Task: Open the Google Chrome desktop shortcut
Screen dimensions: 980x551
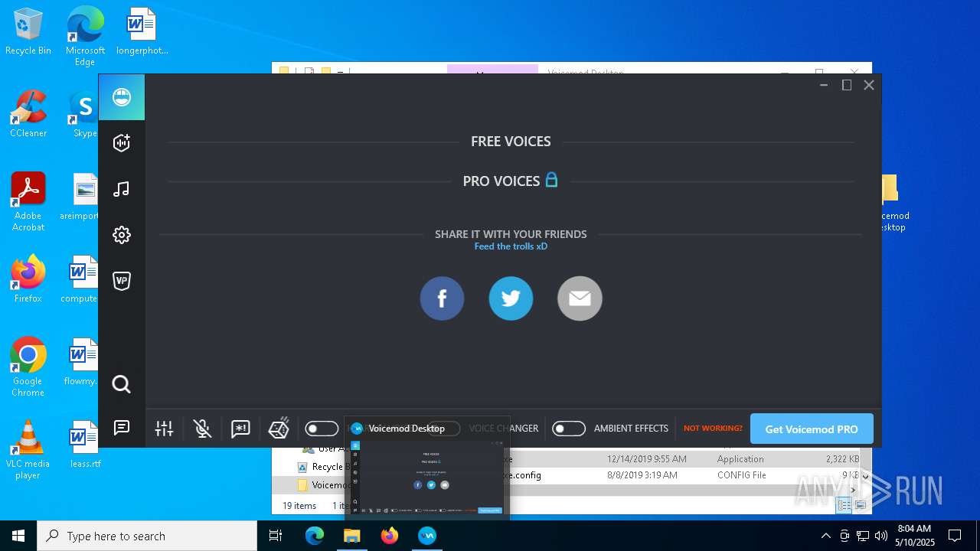Action: click(28, 367)
